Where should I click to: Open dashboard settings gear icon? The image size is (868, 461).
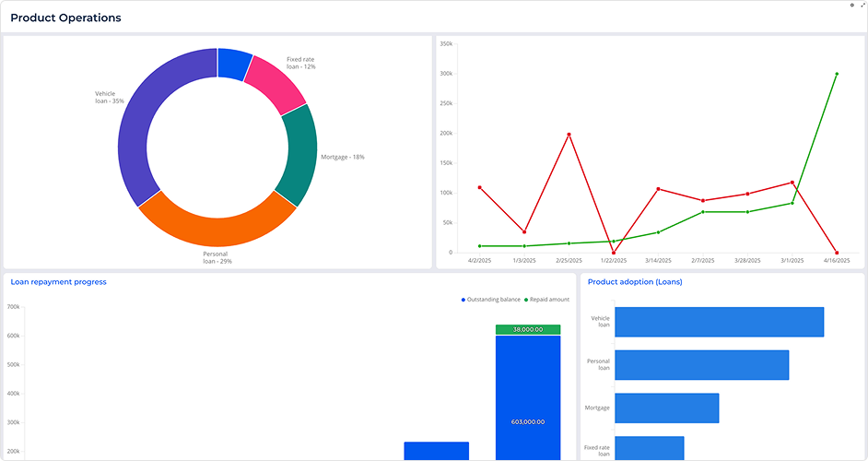pos(851,6)
